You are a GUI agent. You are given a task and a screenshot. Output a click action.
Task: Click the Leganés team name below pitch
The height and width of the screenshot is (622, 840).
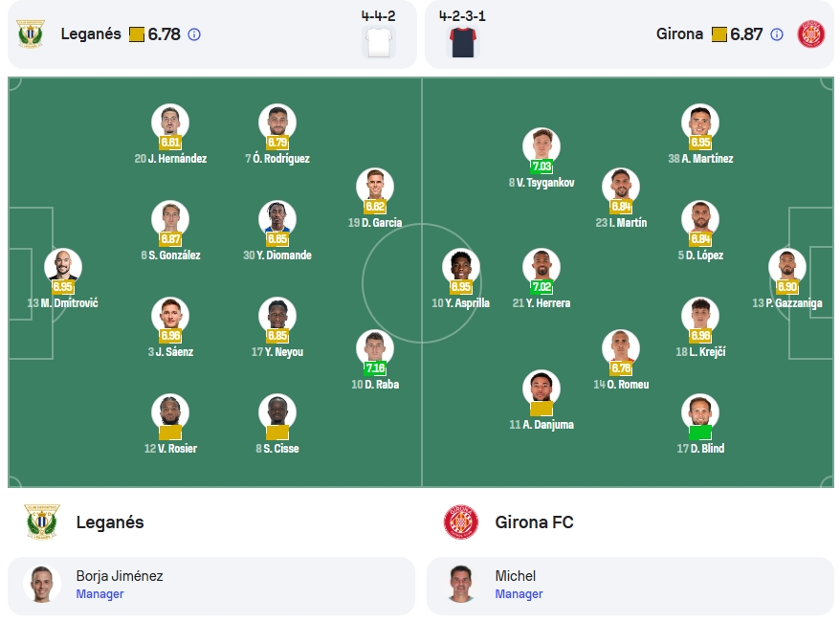click(110, 522)
